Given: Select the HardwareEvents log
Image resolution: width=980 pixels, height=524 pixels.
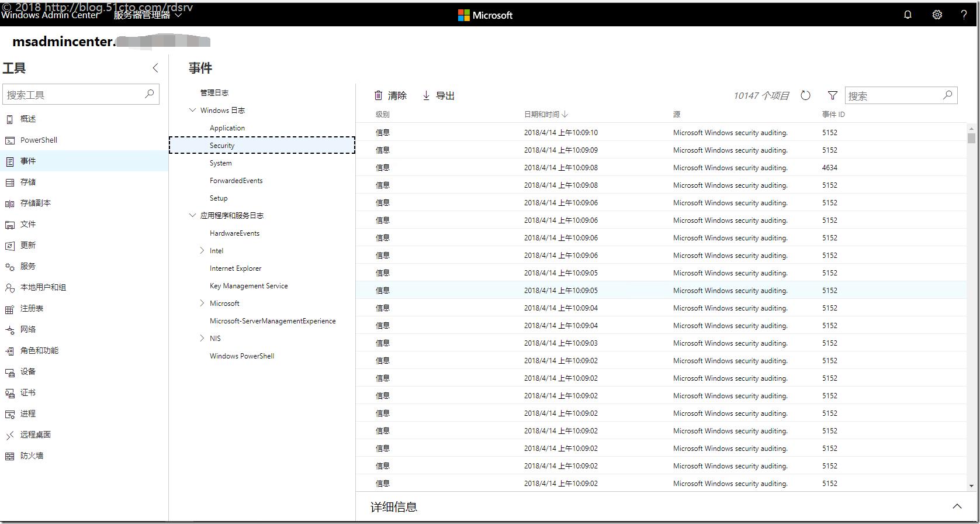Looking at the screenshot, I should coord(234,233).
